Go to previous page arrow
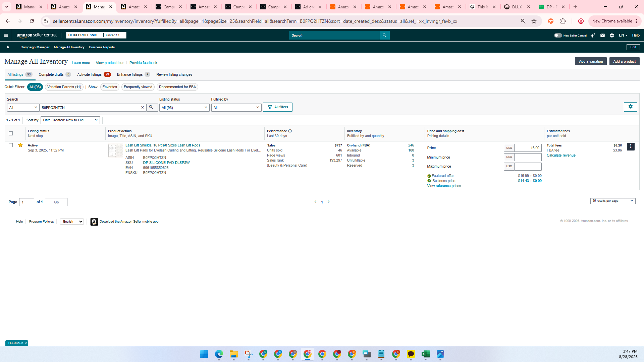Viewport: 644px width, 362px height. coord(315,202)
